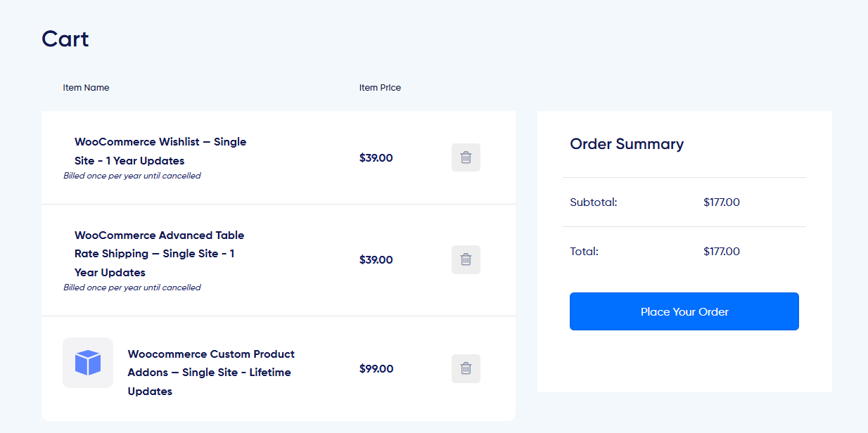The image size is (868, 433).
Task: Click the Order Summary heading
Action: tap(626, 144)
